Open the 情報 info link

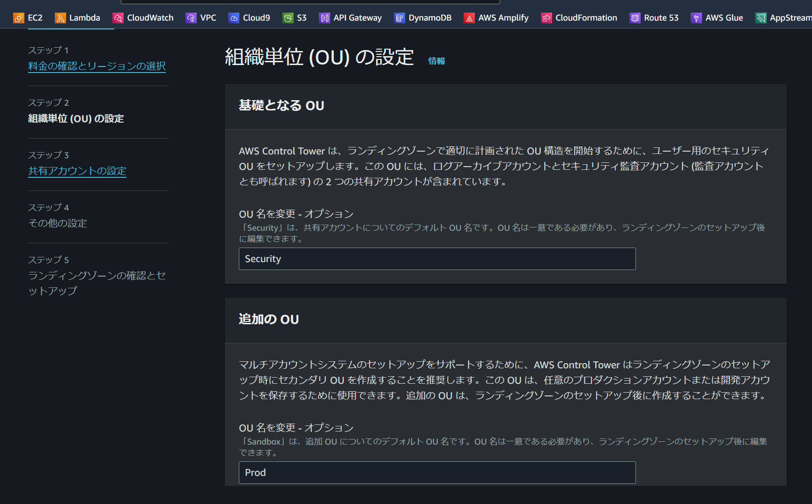(x=436, y=61)
